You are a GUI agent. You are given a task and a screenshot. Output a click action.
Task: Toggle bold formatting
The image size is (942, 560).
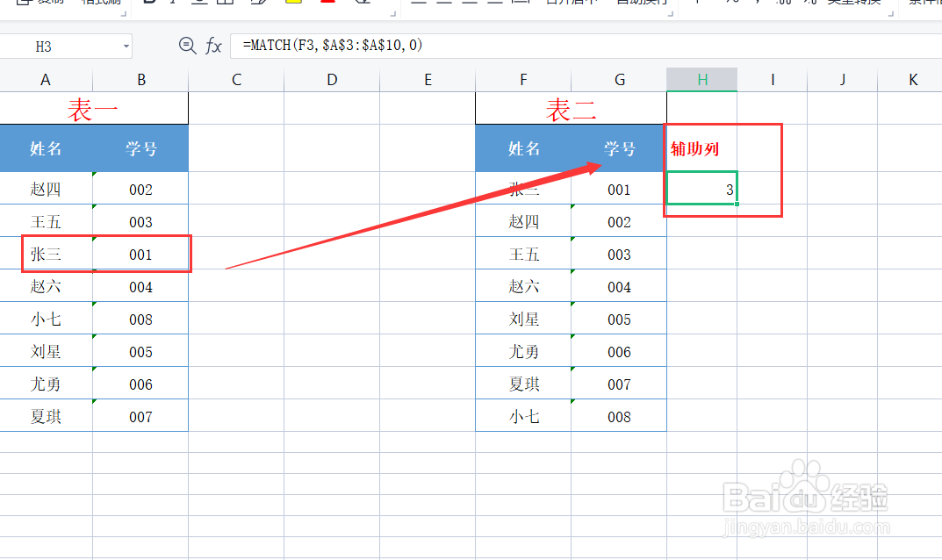(148, 4)
